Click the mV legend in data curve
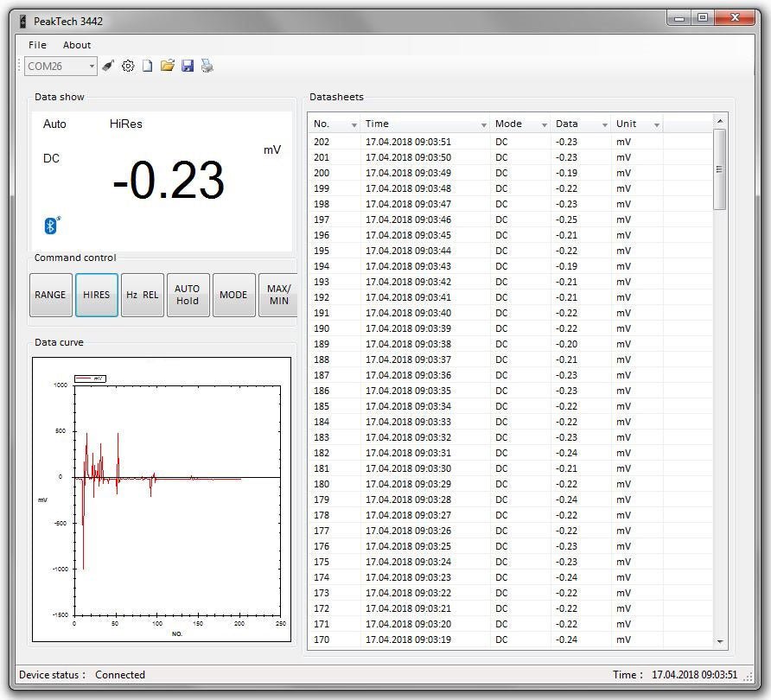Screen dimensions: 771x700 coord(90,379)
